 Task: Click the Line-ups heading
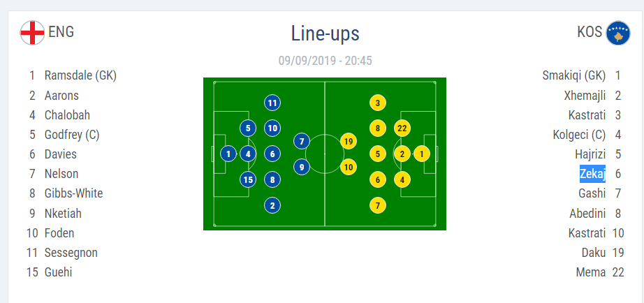(325, 33)
